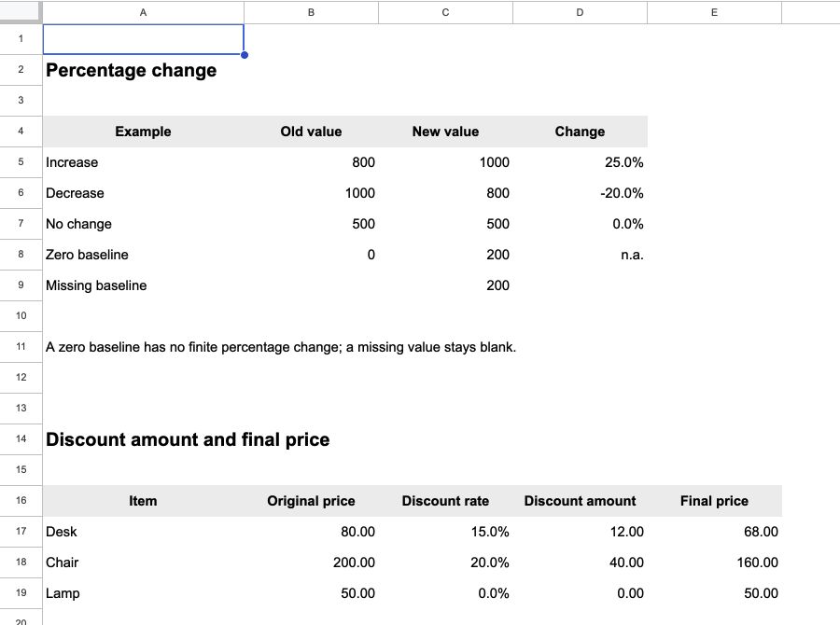Click Desk original price 80.00
Image resolution: width=840 pixels, height=625 pixels.
click(311, 532)
